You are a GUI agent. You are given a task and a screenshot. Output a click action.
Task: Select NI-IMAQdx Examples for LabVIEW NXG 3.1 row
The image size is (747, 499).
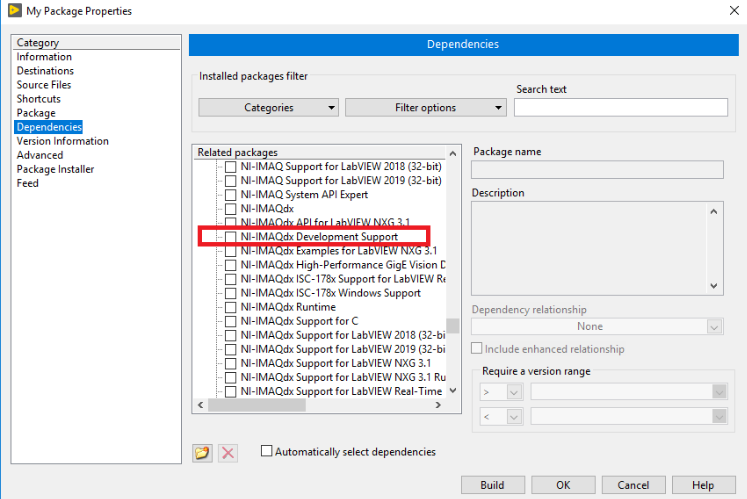coord(339,251)
